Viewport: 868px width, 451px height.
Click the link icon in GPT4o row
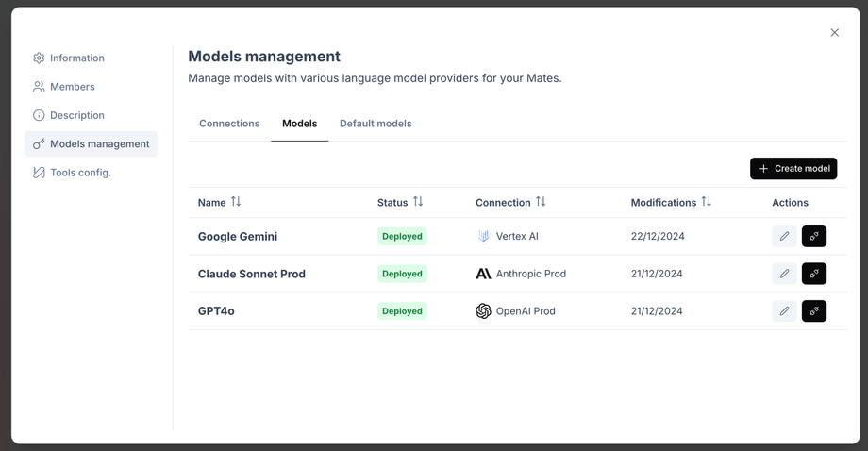click(x=813, y=310)
